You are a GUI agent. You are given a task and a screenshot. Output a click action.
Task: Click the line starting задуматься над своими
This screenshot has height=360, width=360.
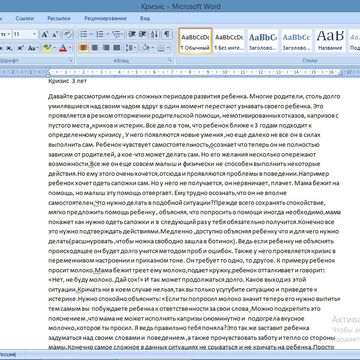[x=191, y=338]
